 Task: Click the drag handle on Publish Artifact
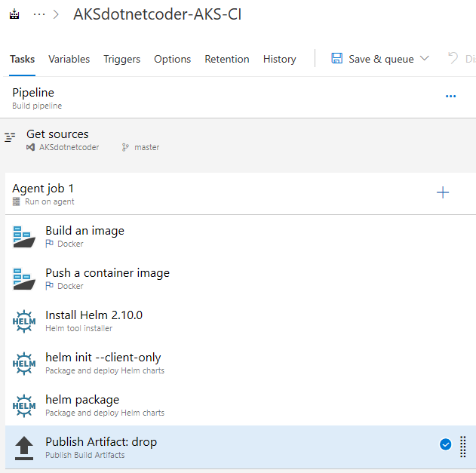tap(463, 445)
